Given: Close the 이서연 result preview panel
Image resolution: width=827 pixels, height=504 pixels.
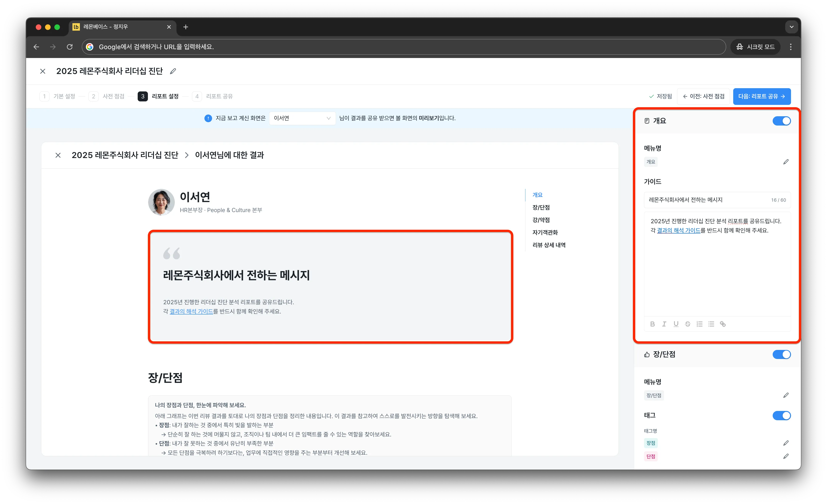Looking at the screenshot, I should point(58,155).
